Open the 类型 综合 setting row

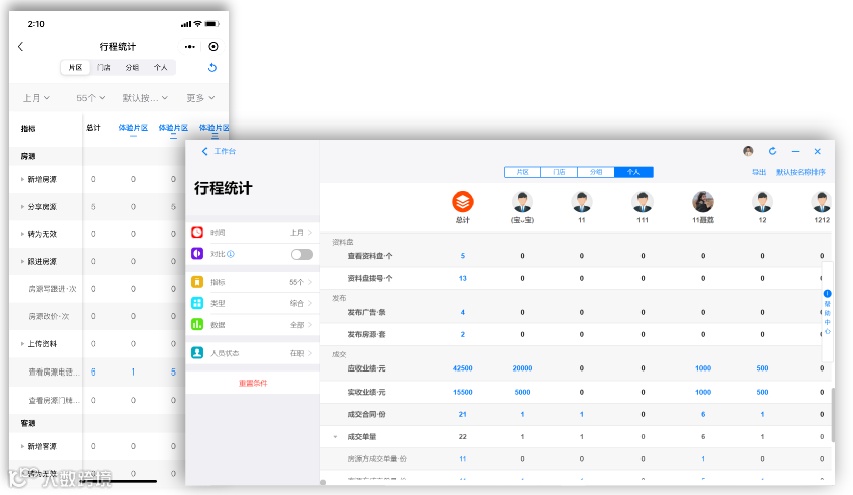pyautogui.click(x=252, y=303)
